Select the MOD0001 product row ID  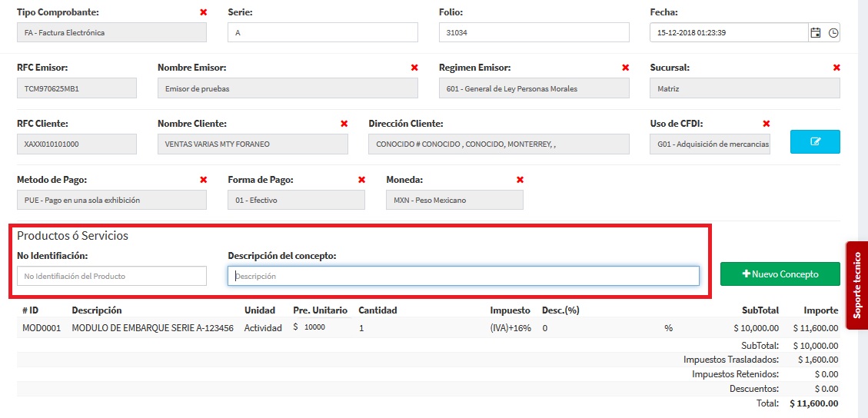coord(42,328)
